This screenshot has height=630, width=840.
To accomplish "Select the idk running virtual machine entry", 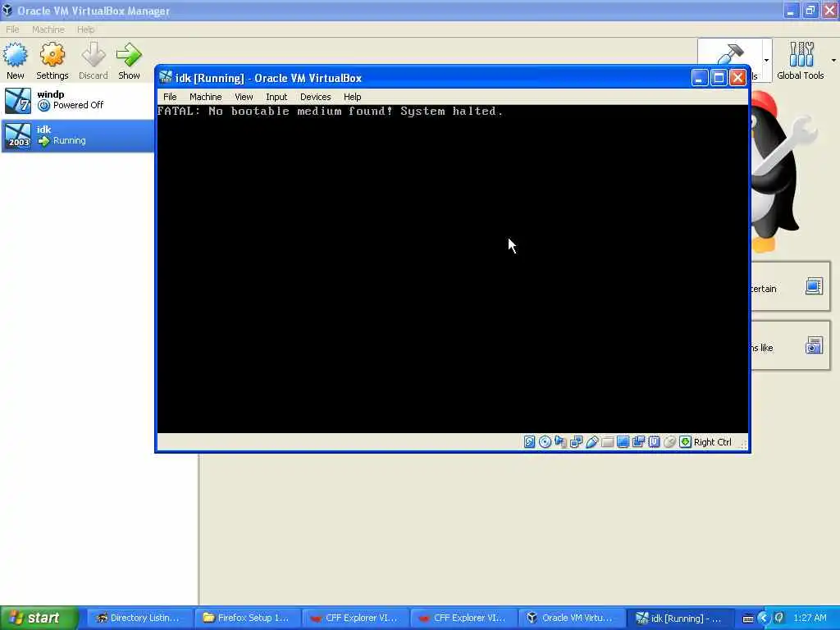I will pos(78,135).
